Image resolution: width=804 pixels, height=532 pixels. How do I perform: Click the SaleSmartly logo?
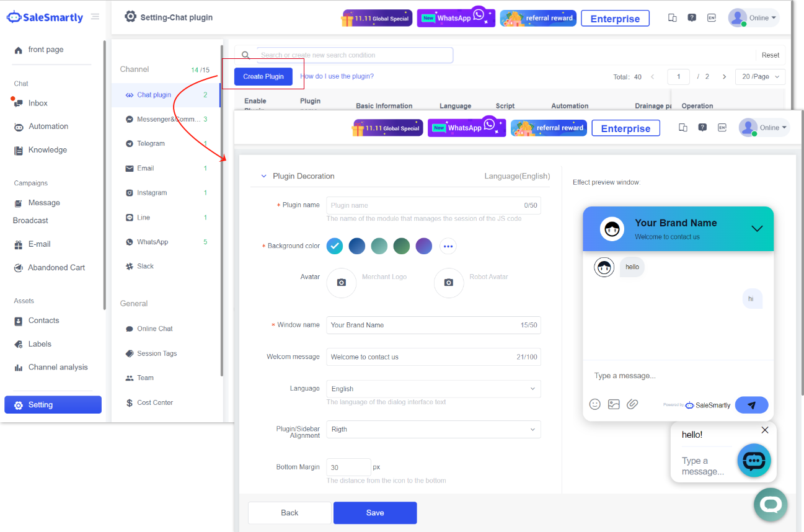tap(44, 17)
